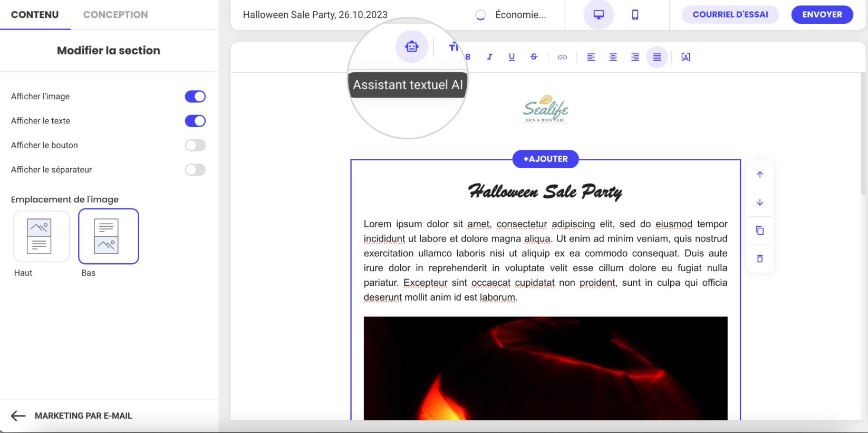This screenshot has height=433, width=868.
Task: Toggle italic formatting
Action: pyautogui.click(x=489, y=57)
